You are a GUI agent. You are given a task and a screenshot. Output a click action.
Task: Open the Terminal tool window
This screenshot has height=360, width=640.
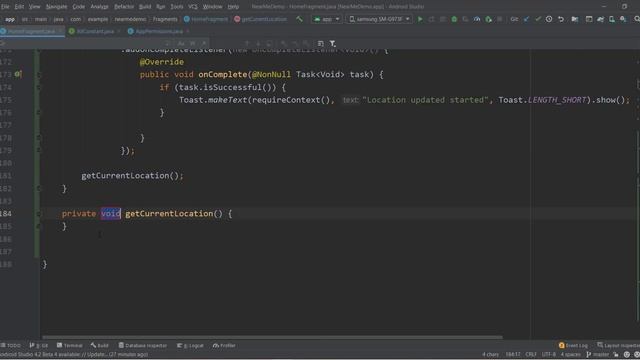[x=70, y=345]
